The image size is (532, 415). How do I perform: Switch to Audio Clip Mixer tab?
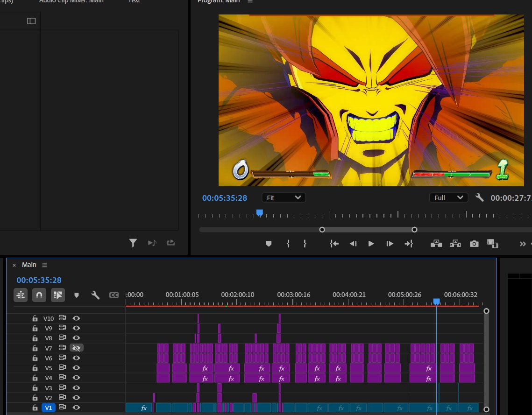click(x=71, y=1)
